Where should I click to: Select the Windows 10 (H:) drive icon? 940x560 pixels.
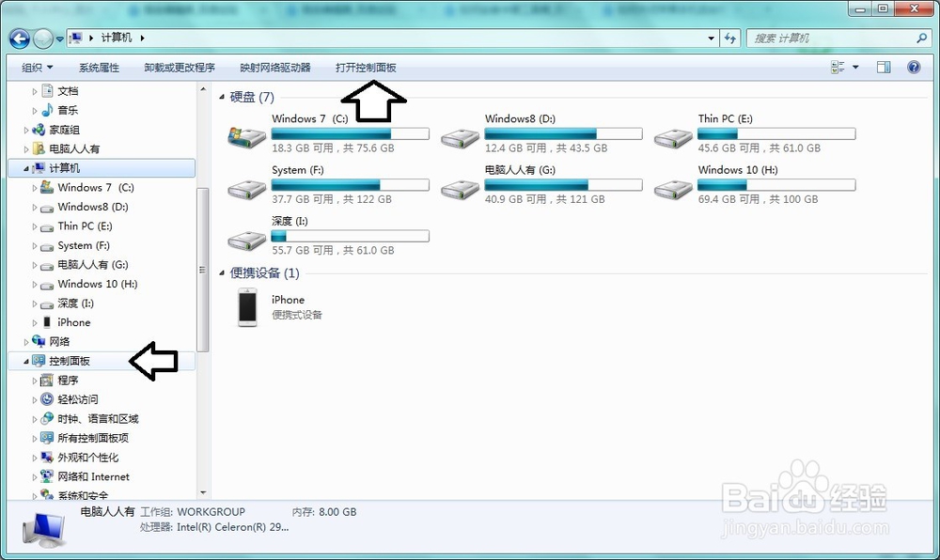[673, 190]
